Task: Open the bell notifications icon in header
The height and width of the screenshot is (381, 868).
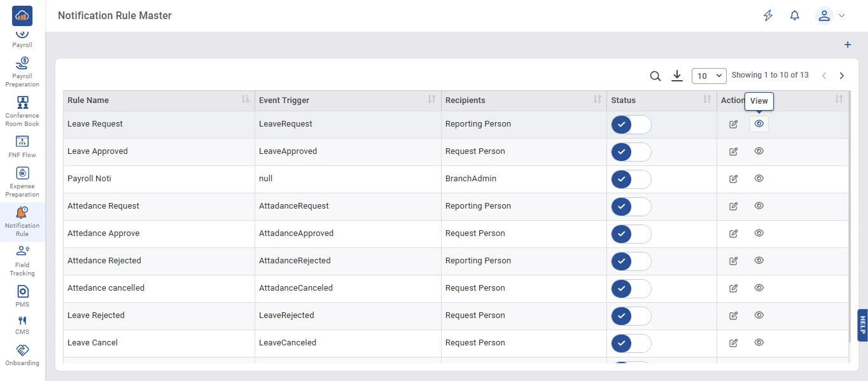Action: tap(794, 16)
